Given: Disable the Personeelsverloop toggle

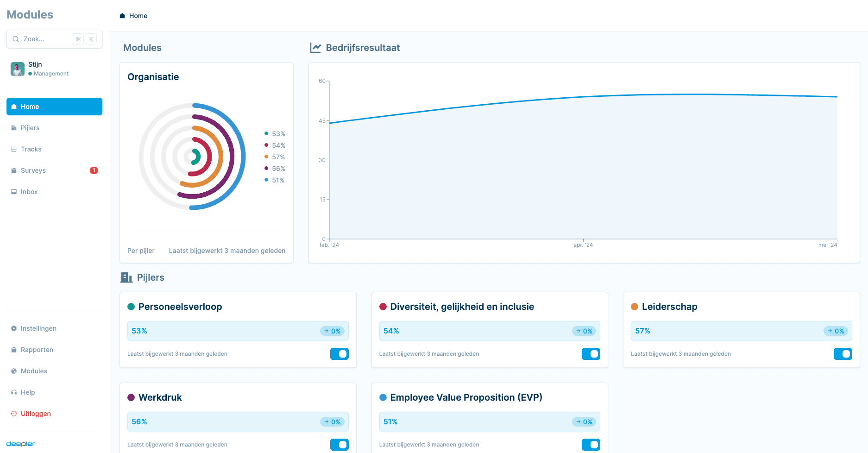Looking at the screenshot, I should (339, 354).
